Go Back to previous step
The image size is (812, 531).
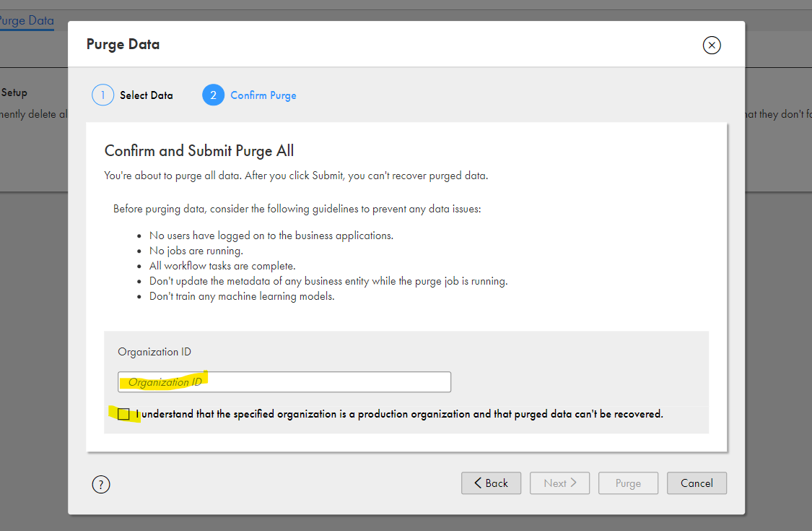coord(491,483)
